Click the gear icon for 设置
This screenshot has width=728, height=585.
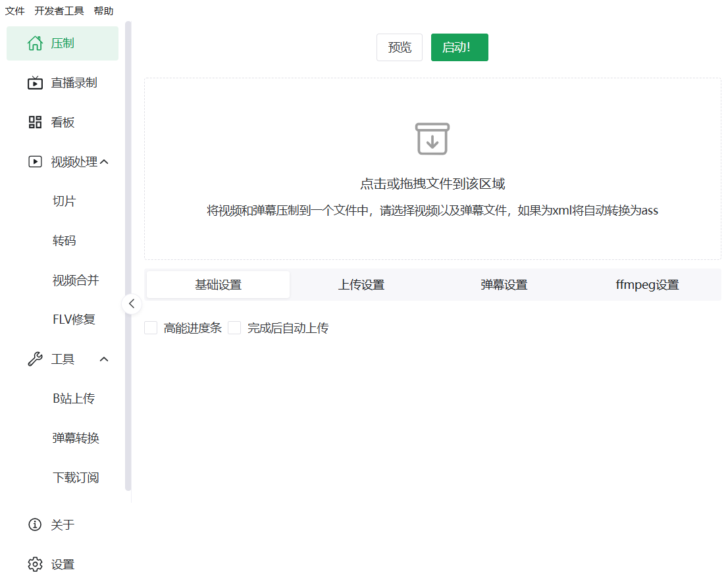[x=35, y=564]
